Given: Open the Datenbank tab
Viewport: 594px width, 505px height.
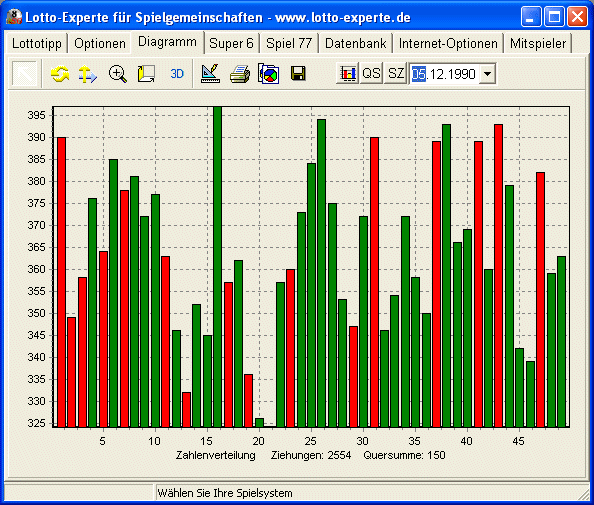Looking at the screenshot, I should [x=356, y=44].
